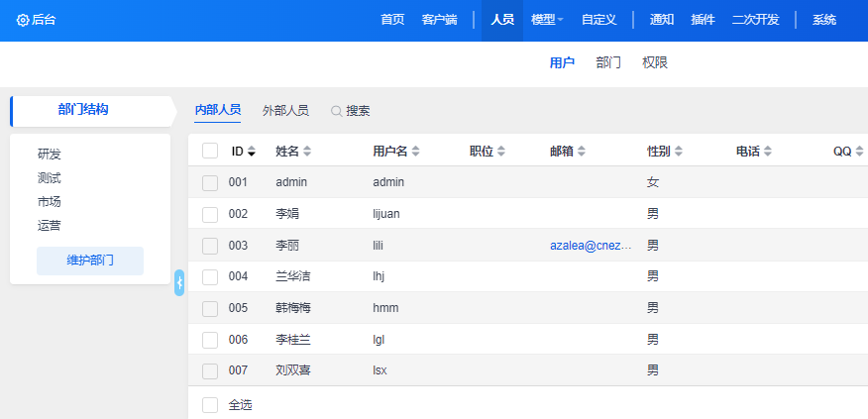The image size is (868, 419).
Task: Click the gear icon beside 后台
Action: (23, 20)
